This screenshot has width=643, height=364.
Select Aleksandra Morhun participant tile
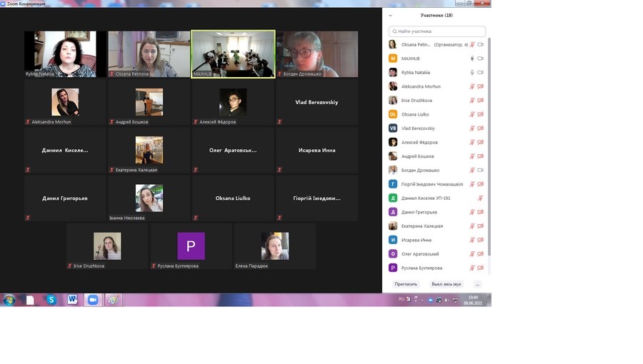click(x=65, y=102)
